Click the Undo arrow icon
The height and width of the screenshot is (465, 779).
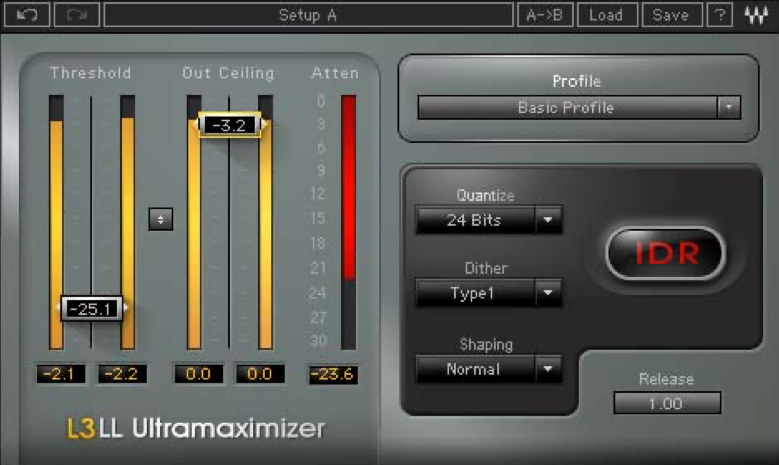pos(27,15)
